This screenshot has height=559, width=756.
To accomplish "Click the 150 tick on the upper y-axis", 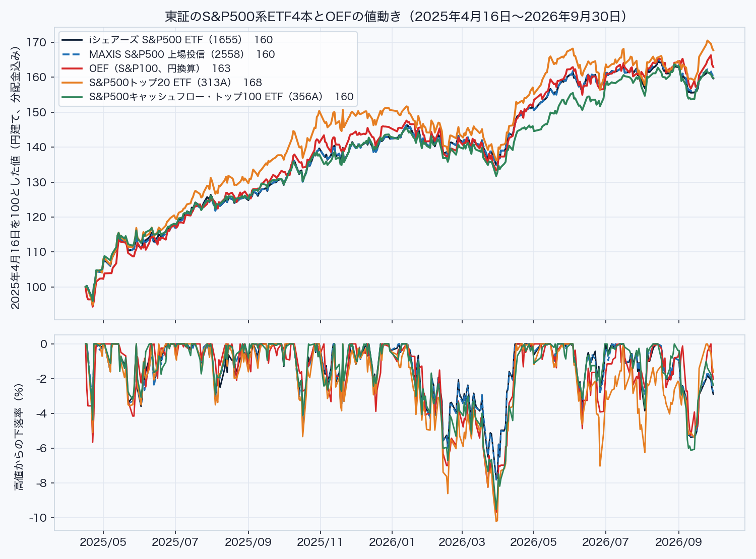I will [37, 112].
